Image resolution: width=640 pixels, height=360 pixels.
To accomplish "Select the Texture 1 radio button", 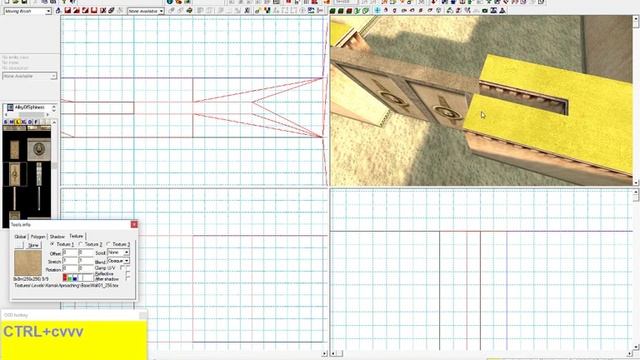I will coord(52,244).
